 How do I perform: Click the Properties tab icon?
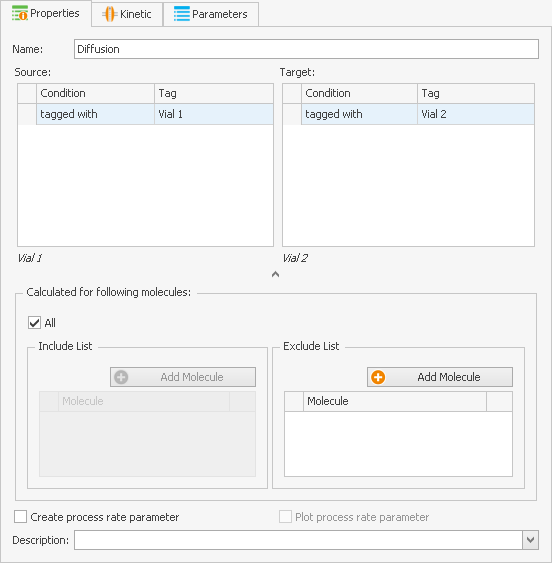coord(20,13)
